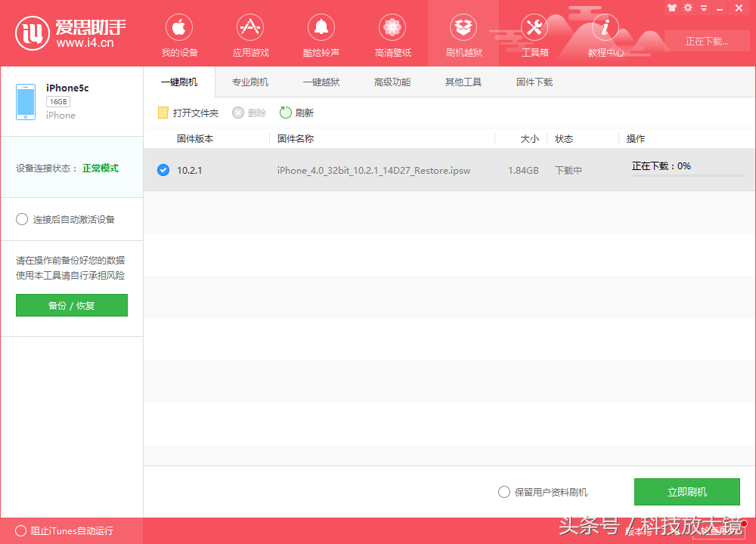Refresh the firmware list with 刷新
This screenshot has height=544, width=756.
[297, 112]
